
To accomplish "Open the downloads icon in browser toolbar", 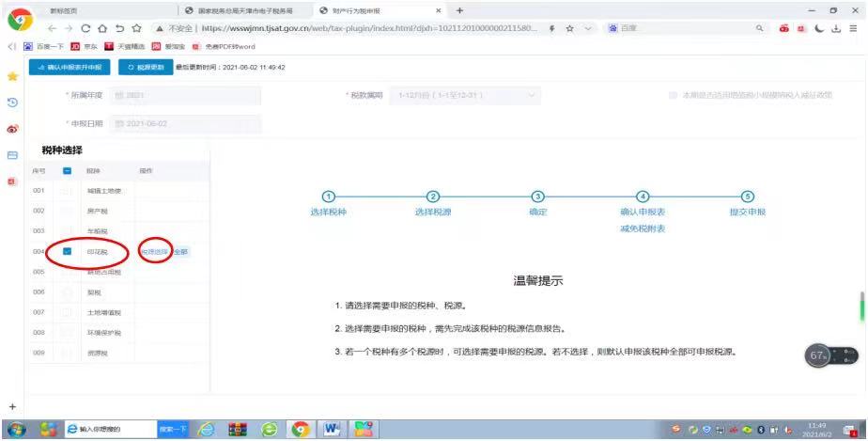I will 836,28.
